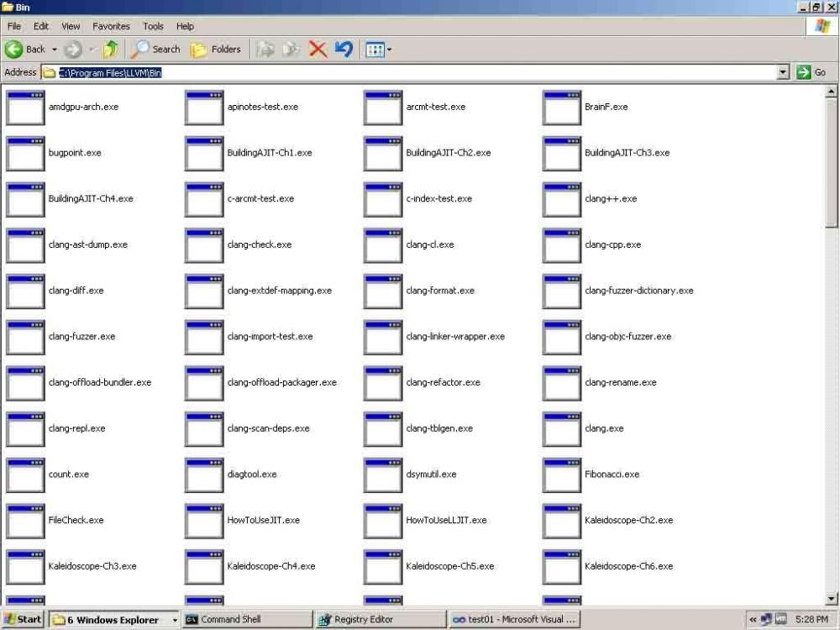Open the Favorites menu
This screenshot has height=630, width=840.
[x=111, y=26]
